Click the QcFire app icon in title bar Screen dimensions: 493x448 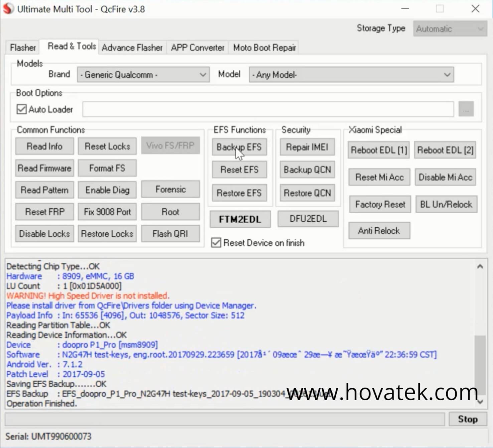[8, 9]
